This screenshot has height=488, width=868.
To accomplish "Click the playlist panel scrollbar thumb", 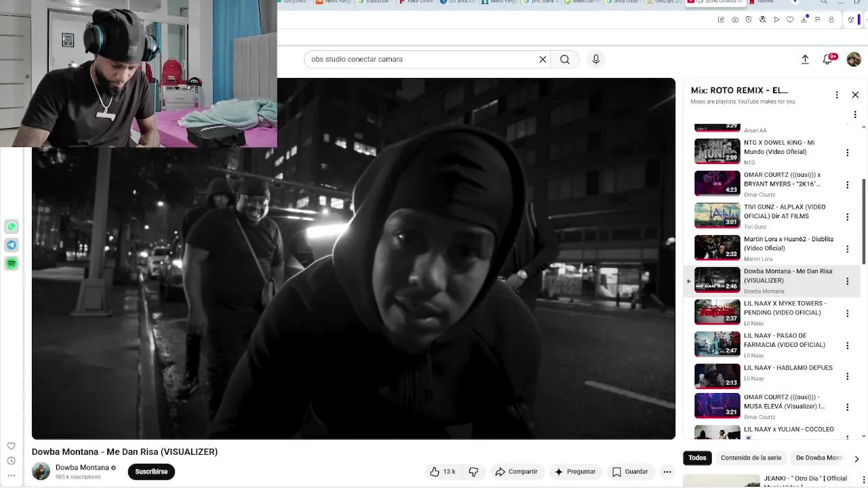I will pyautogui.click(x=864, y=222).
